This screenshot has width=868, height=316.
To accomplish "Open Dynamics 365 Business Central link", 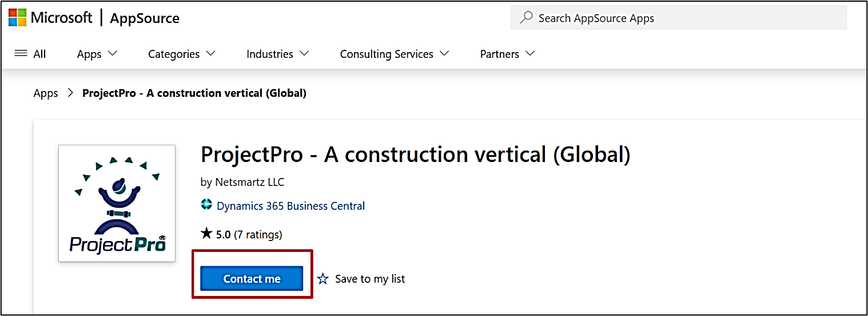I will [x=290, y=206].
